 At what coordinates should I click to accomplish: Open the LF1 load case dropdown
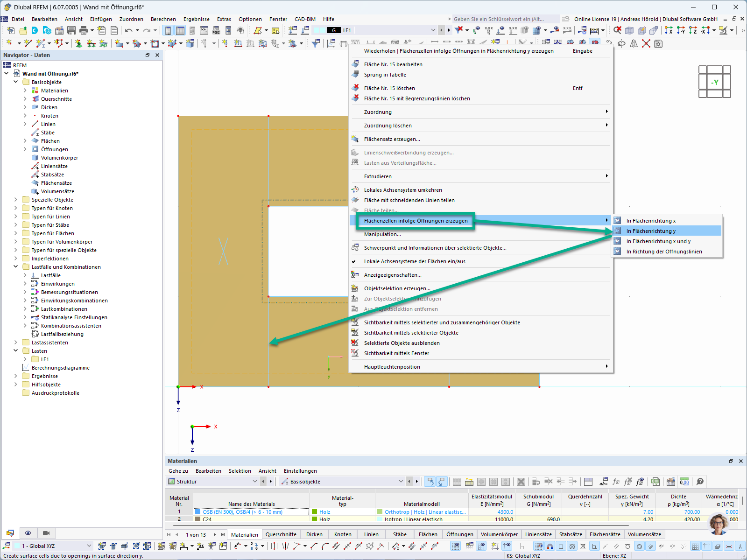click(433, 30)
